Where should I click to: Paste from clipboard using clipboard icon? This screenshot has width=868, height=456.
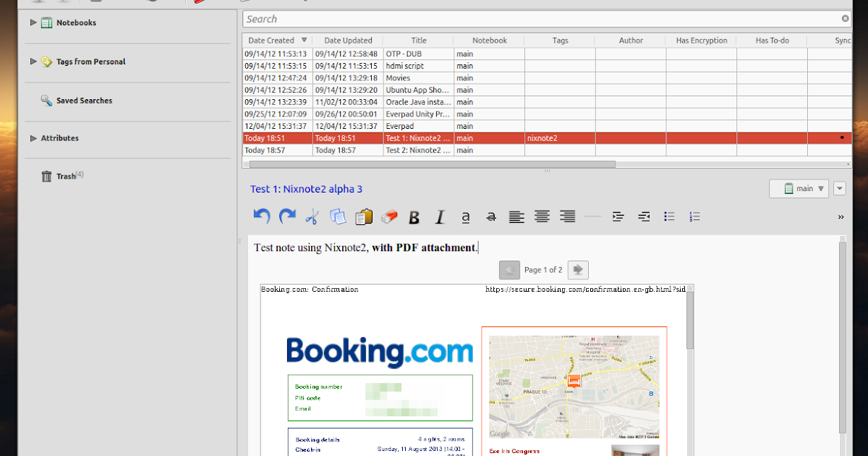(364, 216)
